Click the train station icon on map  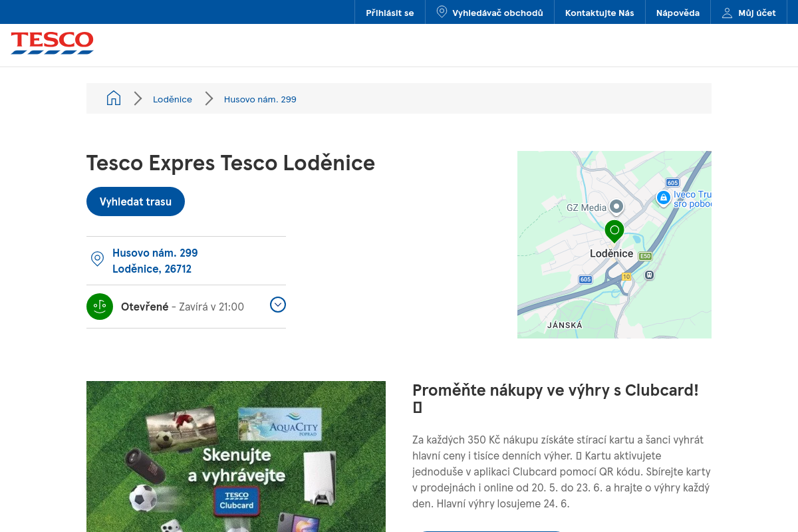650,275
